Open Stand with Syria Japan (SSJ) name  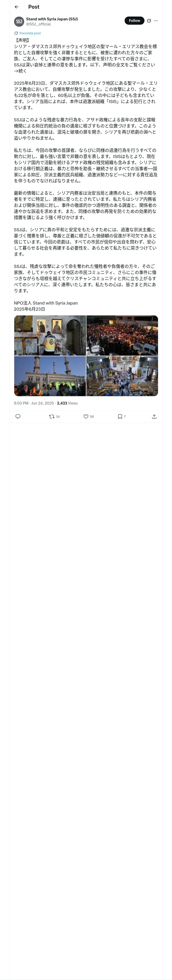(52, 19)
